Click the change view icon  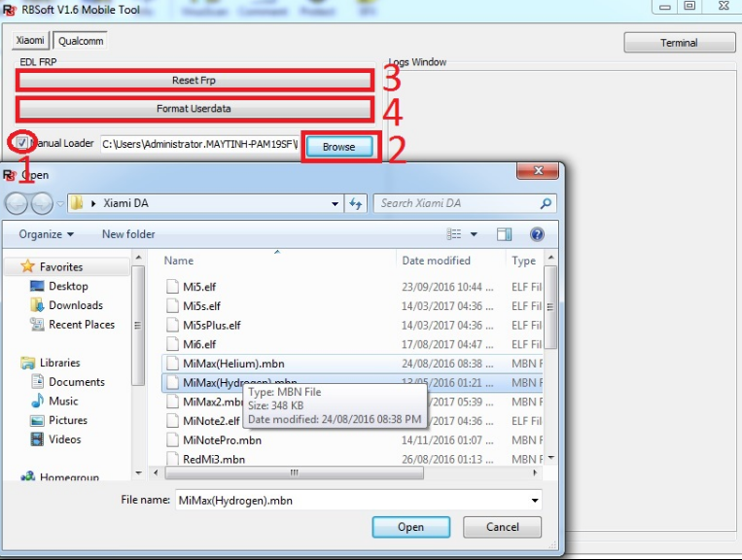pyautogui.click(x=454, y=234)
